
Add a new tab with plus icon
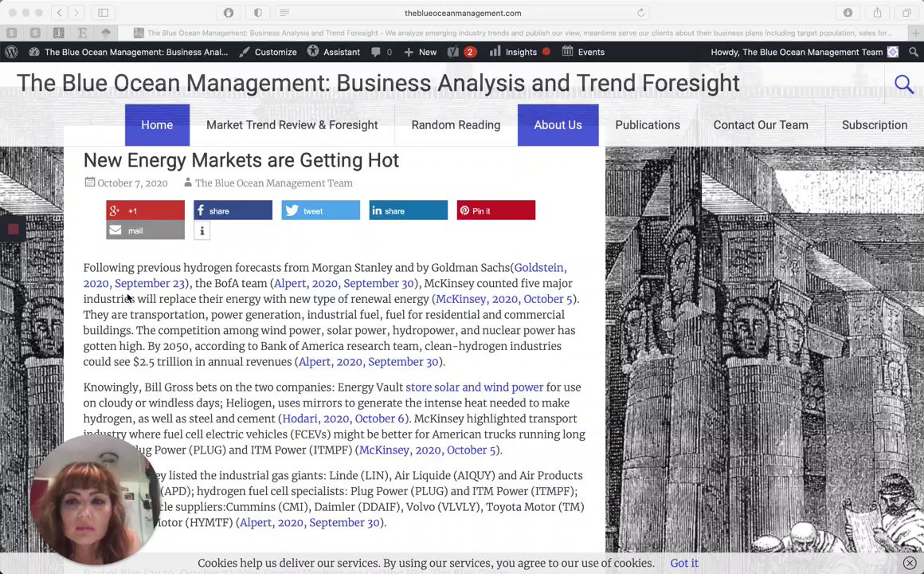(x=916, y=33)
